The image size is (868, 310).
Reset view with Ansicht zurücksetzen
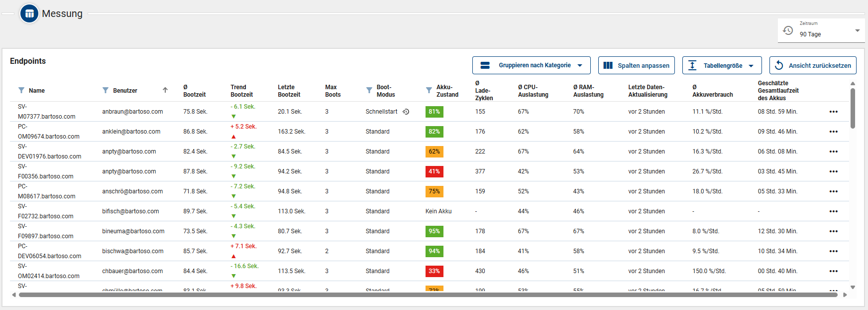coord(812,65)
